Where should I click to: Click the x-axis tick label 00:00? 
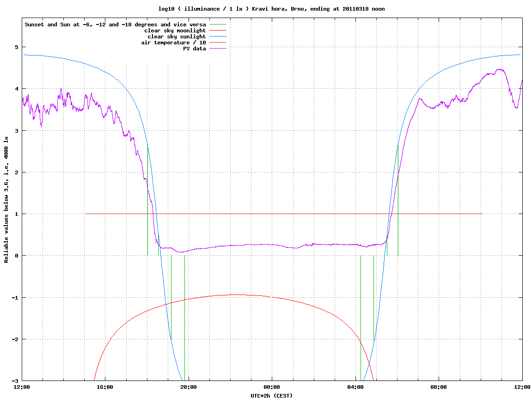272,387
